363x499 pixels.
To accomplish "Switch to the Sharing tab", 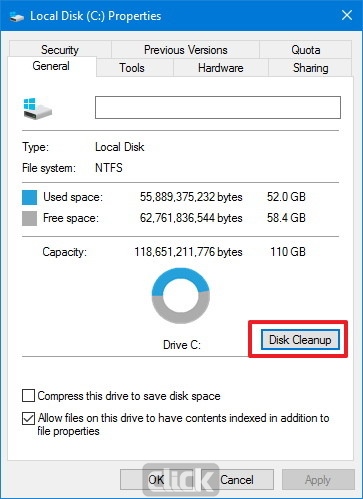I will (310, 68).
